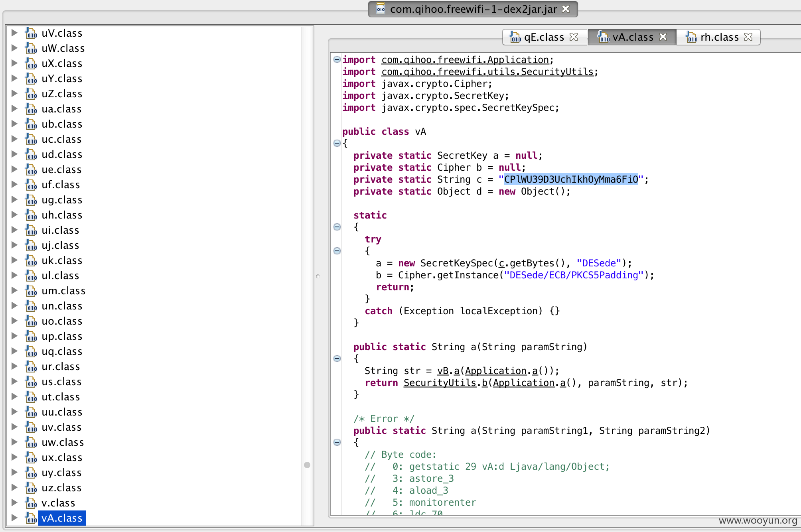Click the uh.class file icon

pos(31,215)
